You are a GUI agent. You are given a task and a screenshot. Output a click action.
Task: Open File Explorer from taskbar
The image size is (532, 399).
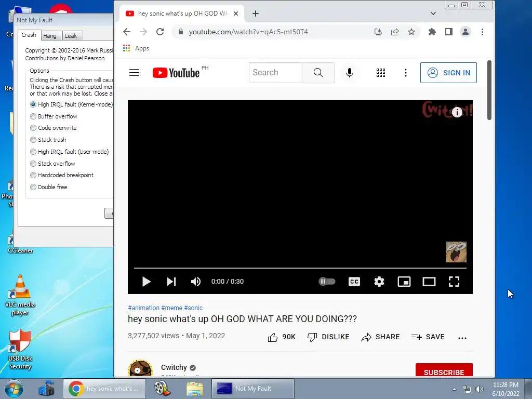(x=195, y=389)
